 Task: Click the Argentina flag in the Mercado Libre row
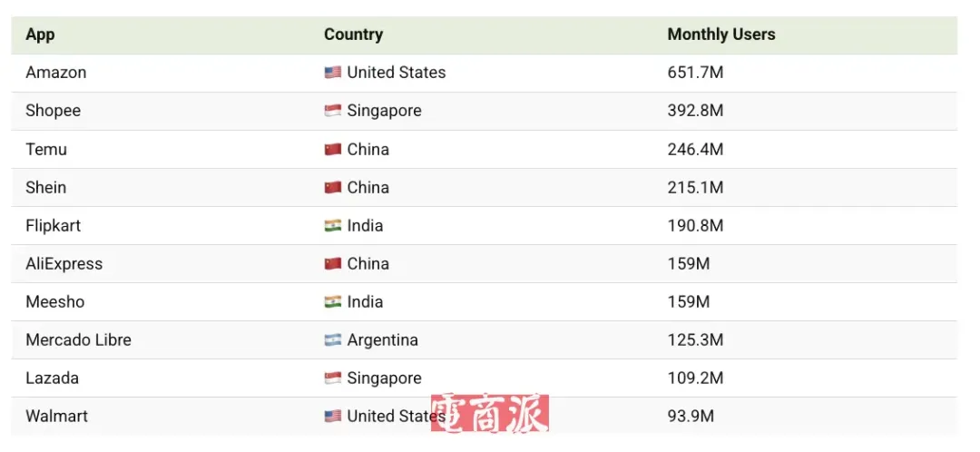[333, 339]
